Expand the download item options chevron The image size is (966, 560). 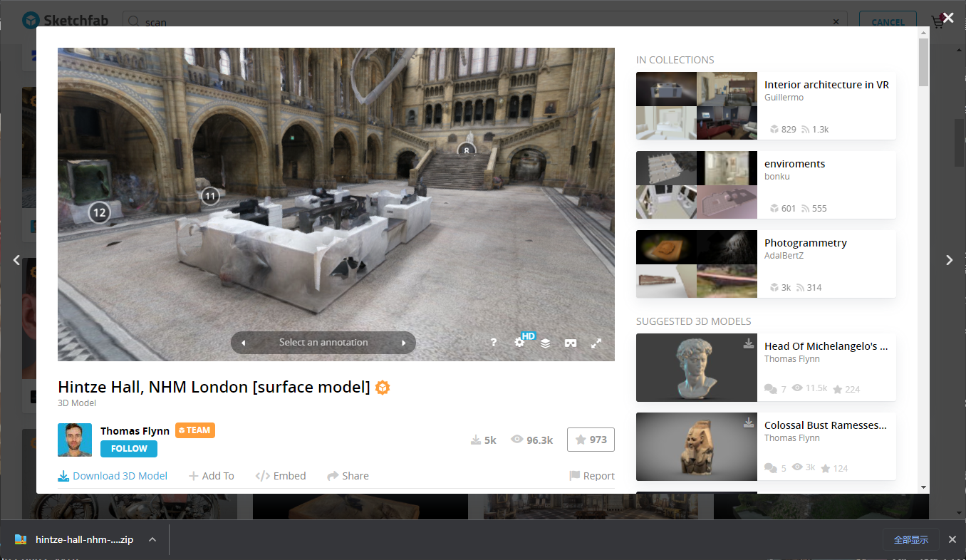click(152, 540)
